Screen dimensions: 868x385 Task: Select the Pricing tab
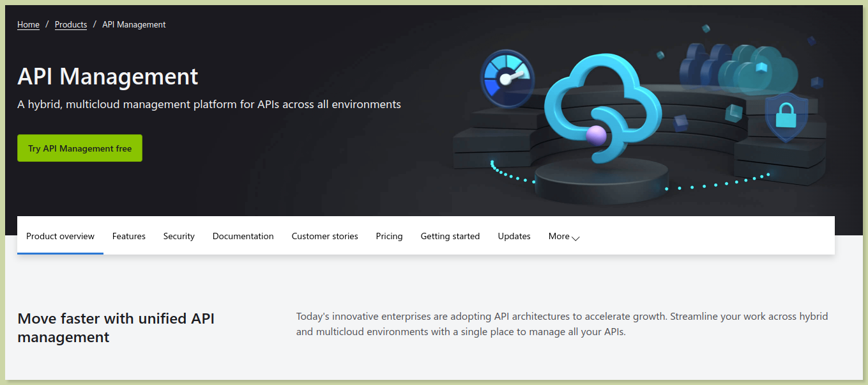coord(389,236)
